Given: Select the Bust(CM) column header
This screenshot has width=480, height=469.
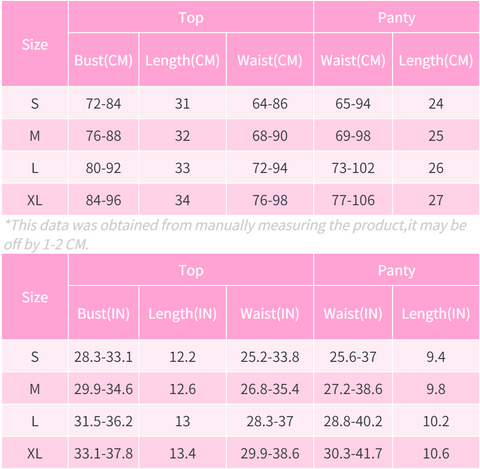Looking at the screenshot, I should pyautogui.click(x=103, y=60).
